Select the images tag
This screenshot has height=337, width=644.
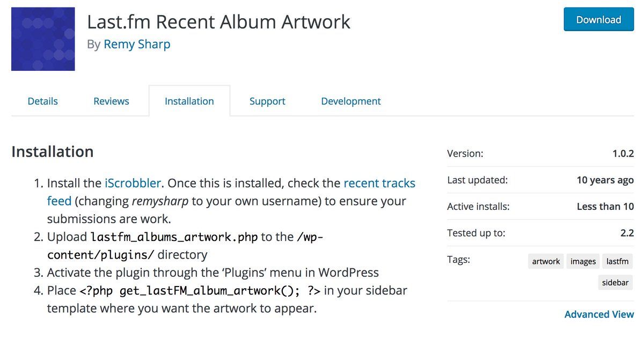[x=583, y=261]
